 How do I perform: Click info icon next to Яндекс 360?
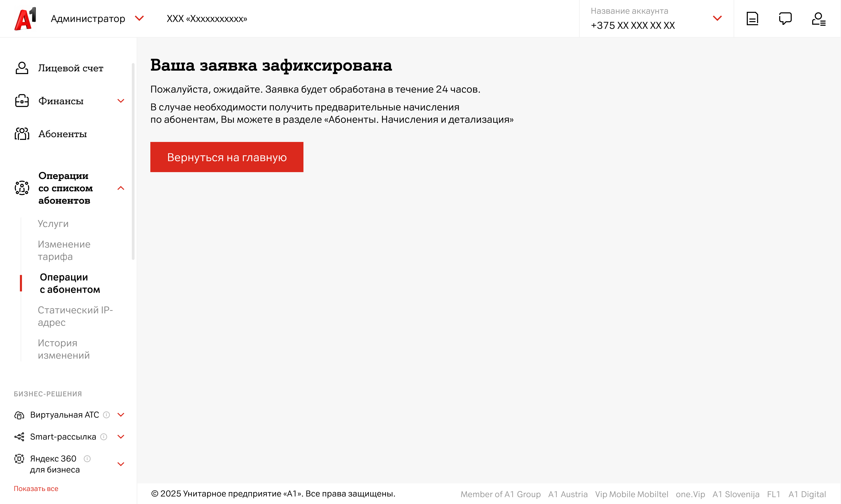click(87, 459)
